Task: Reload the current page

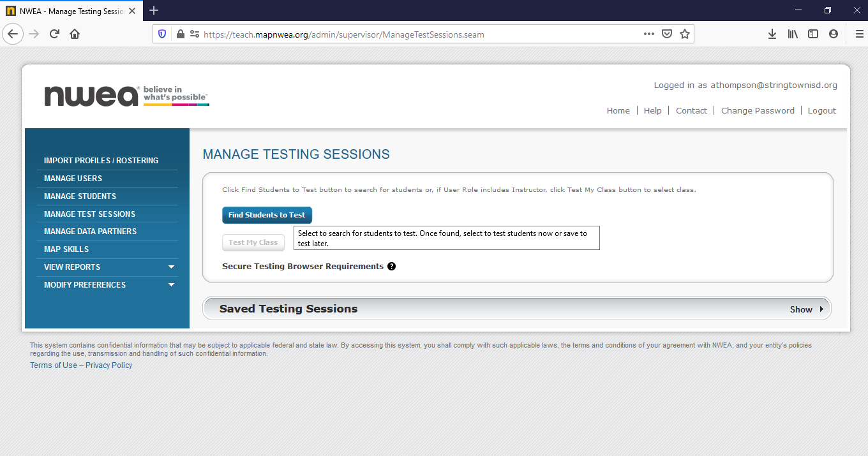Action: click(x=54, y=33)
